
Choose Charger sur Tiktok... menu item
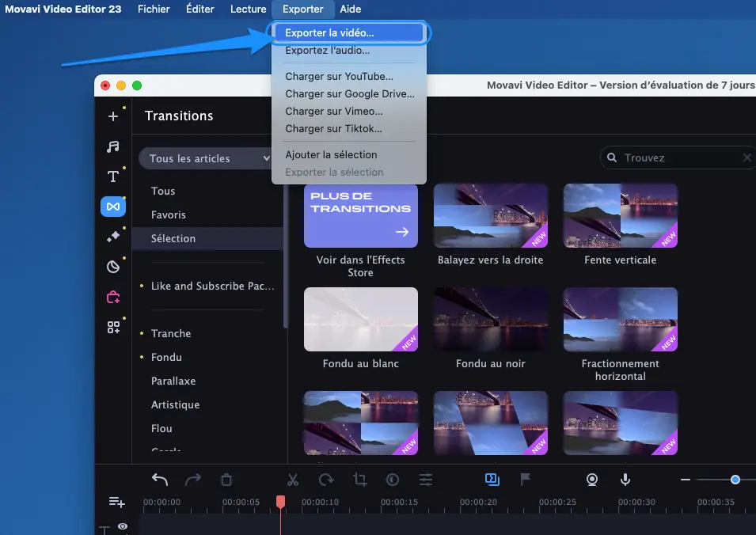coord(349,128)
